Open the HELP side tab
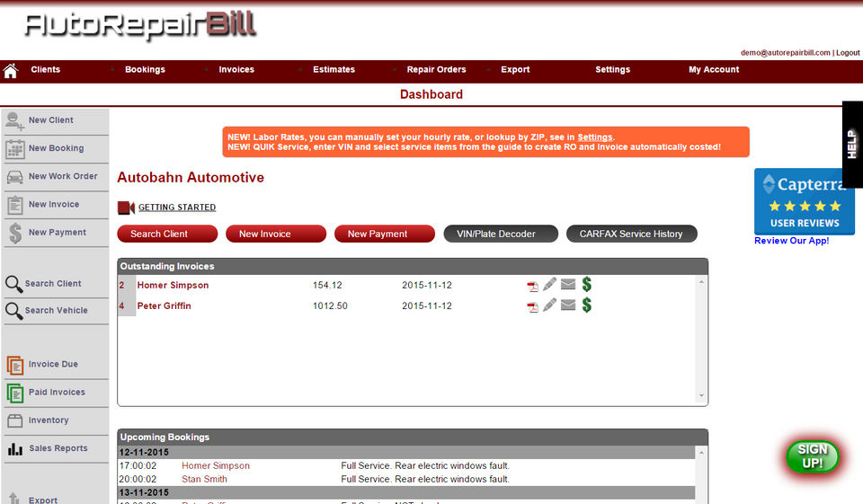This screenshot has width=863, height=504. tap(852, 145)
